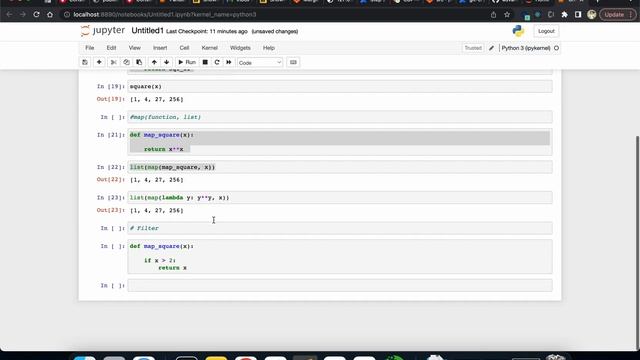Click the Jupyter logo
Viewport: 640px width, 360px height.
pyautogui.click(x=103, y=31)
